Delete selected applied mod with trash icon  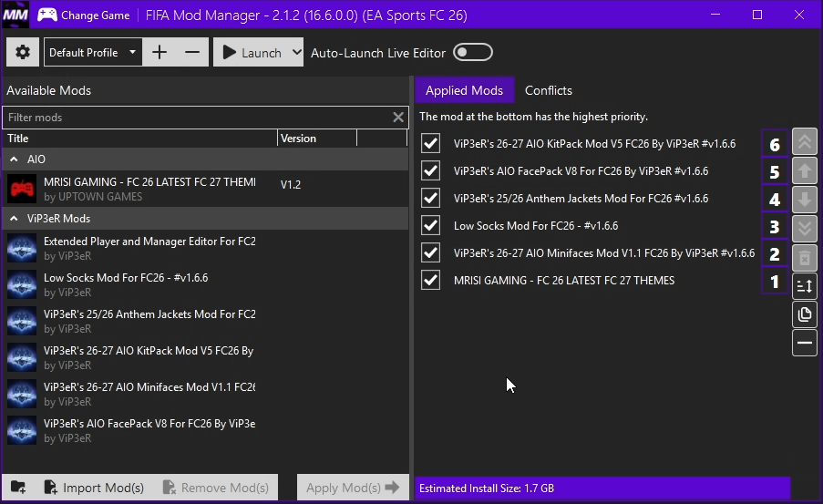tap(805, 258)
